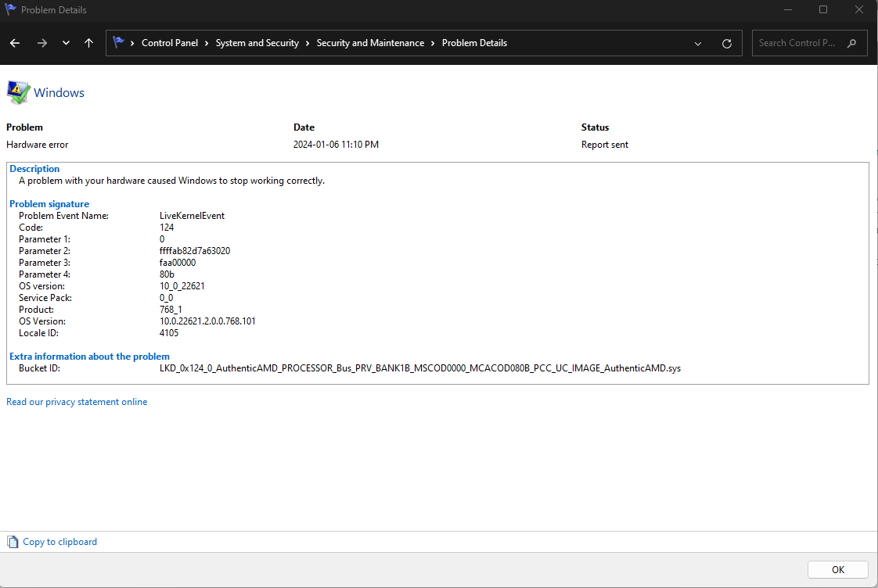Viewport: 878px width, 588px height.
Task: Select OS Version 10.0.22621.2.0.0.768.101
Action: pyautogui.click(x=207, y=321)
